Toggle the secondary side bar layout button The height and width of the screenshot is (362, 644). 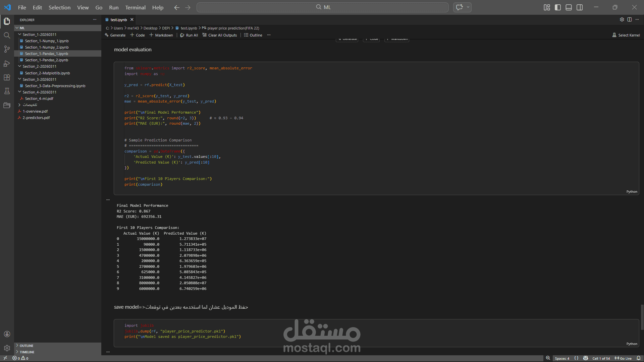point(580,7)
